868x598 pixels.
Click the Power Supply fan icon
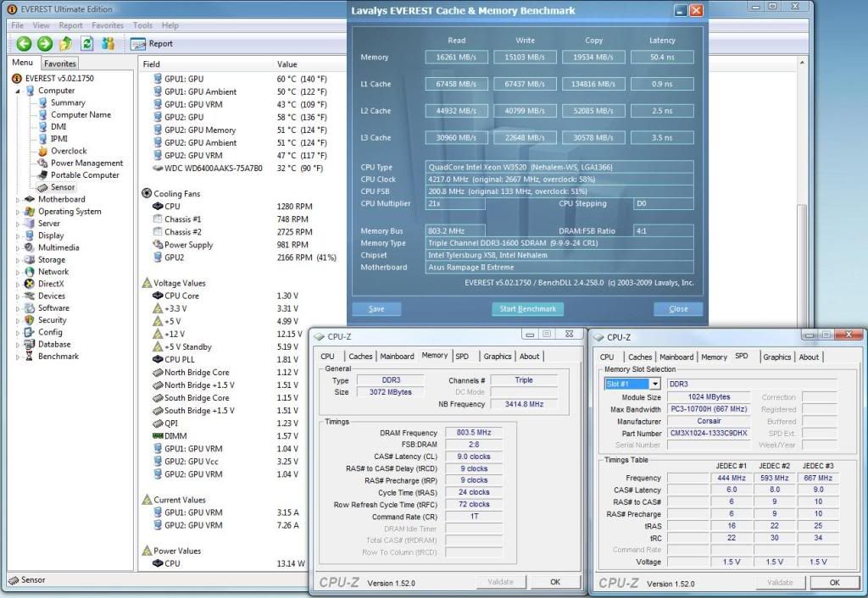tap(158, 245)
